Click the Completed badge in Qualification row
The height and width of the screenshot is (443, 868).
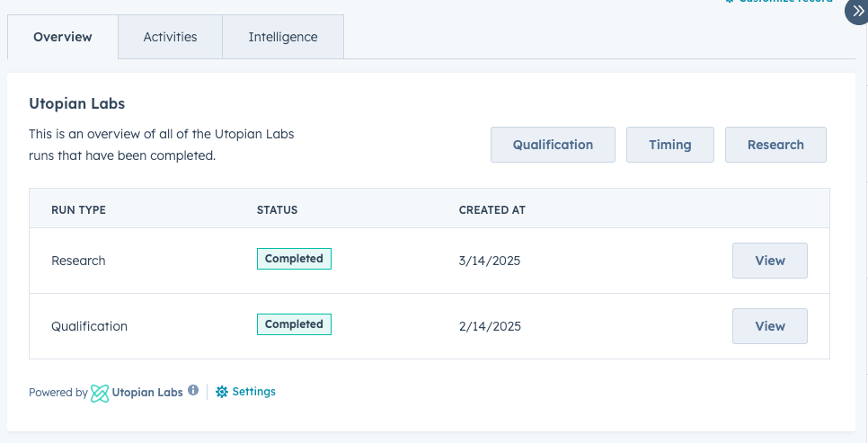click(294, 324)
